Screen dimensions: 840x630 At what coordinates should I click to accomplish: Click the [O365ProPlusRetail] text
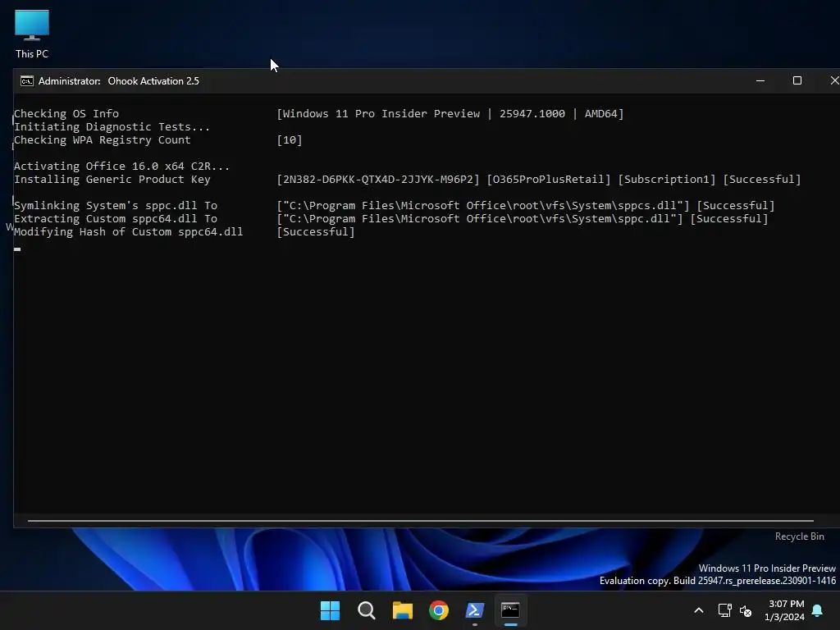coord(549,180)
